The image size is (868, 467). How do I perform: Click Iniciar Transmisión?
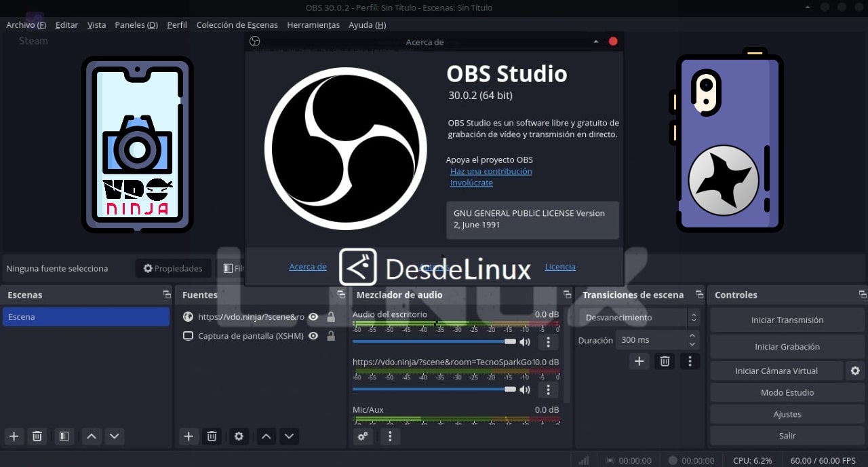click(x=787, y=320)
